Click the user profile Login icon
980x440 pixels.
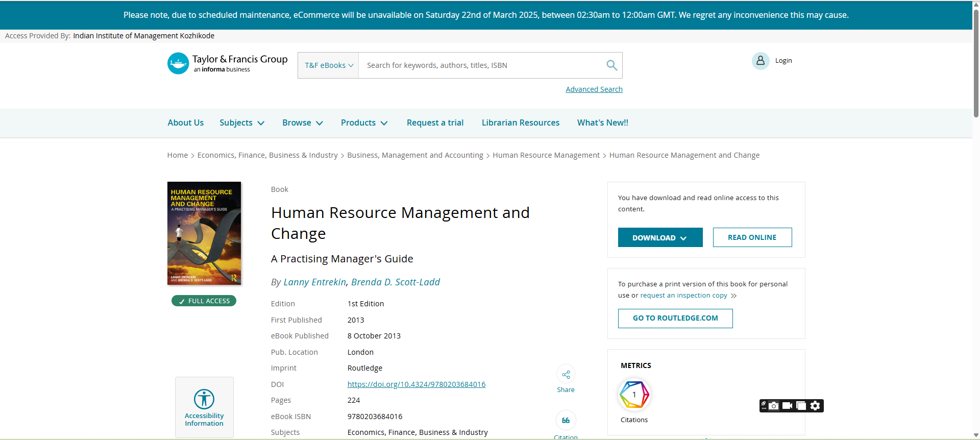760,61
